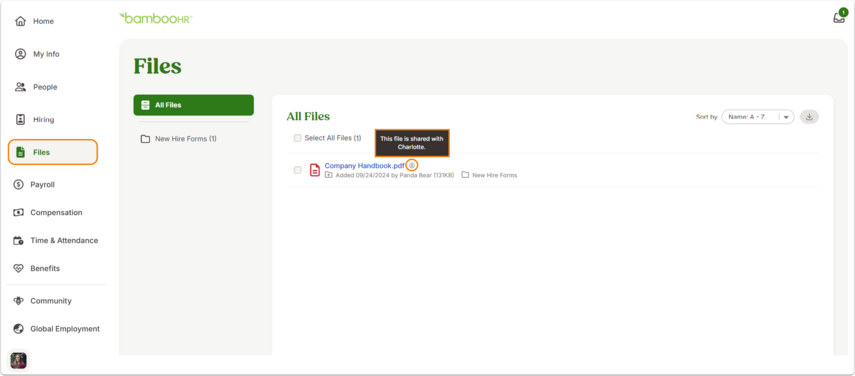Screen dimensions: 855x376
Task: Click the BambooHR logo
Action: click(x=155, y=18)
